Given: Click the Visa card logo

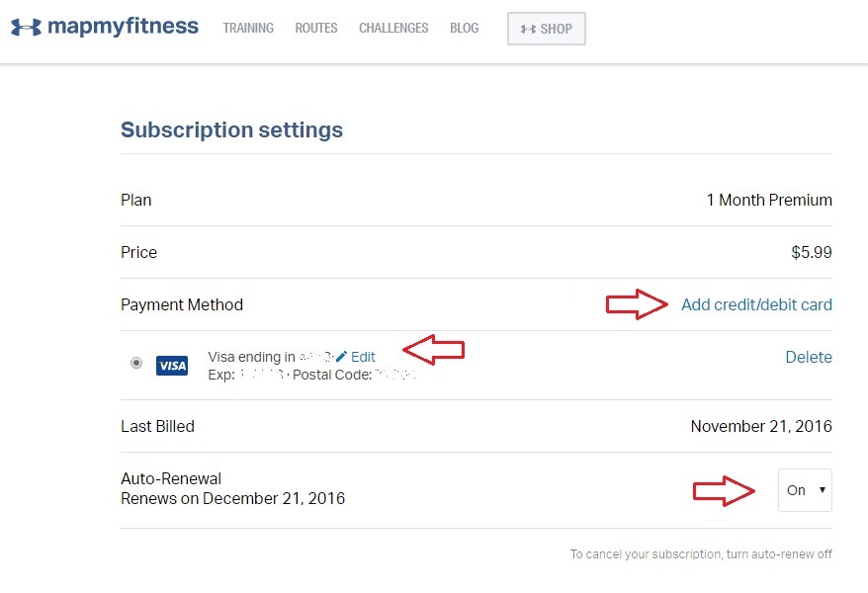Looking at the screenshot, I should (172, 366).
